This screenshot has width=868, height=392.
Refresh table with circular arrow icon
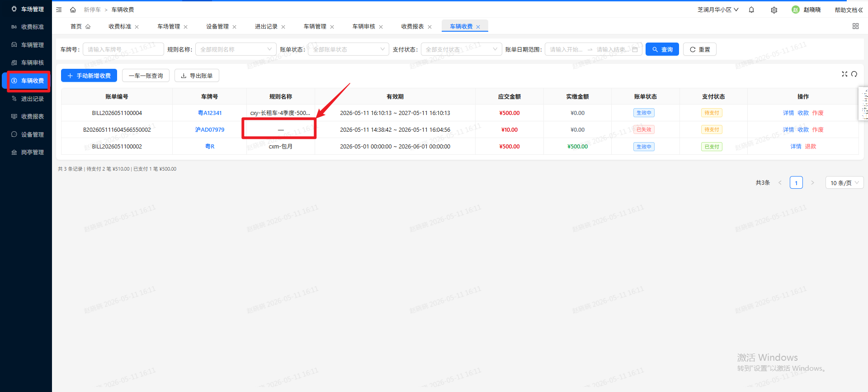click(854, 74)
